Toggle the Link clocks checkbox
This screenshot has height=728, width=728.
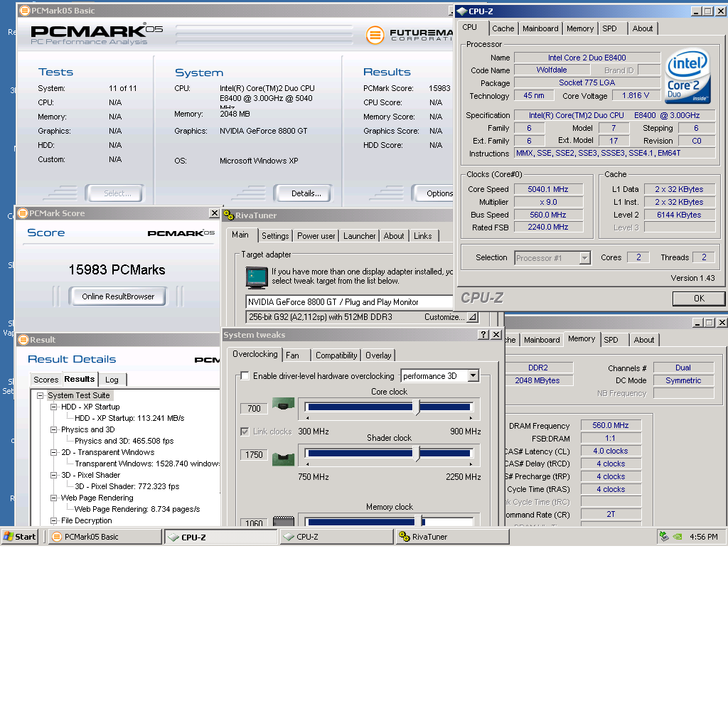245,432
